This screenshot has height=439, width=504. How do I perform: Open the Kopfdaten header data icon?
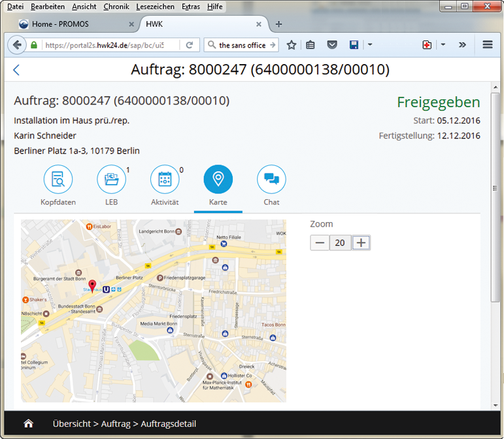[x=58, y=180]
